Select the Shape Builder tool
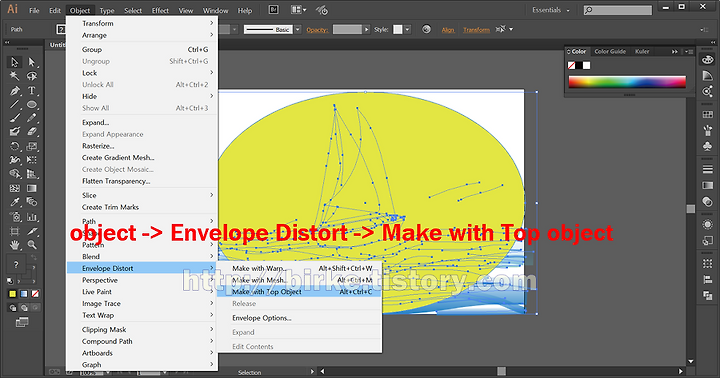This screenshot has width=720, height=378. (x=15, y=174)
